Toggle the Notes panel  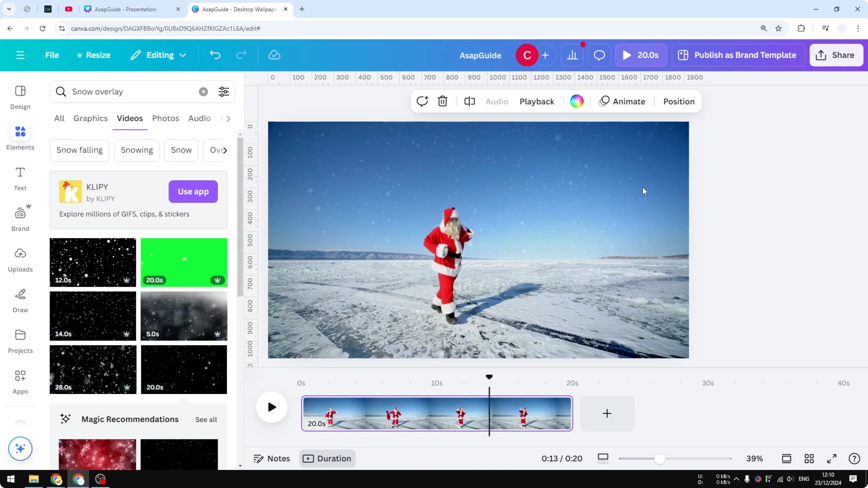point(271,458)
